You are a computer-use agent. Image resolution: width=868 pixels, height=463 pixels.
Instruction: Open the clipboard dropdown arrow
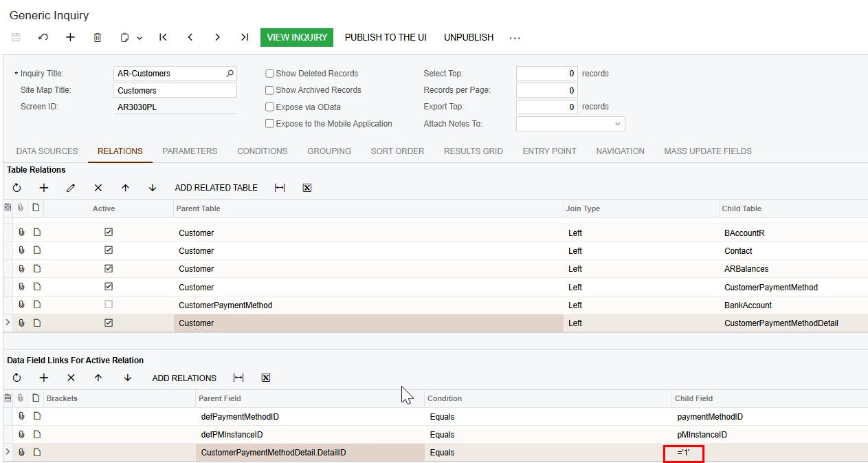pos(140,38)
